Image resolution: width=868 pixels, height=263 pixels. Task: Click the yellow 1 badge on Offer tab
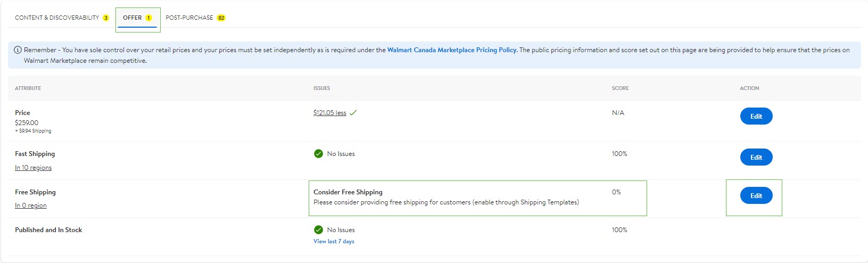(148, 18)
